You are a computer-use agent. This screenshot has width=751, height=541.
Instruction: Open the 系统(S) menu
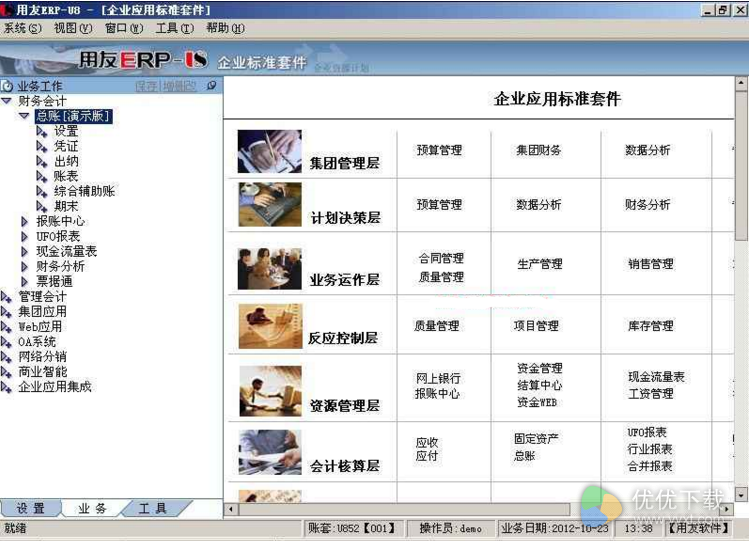pos(23,28)
